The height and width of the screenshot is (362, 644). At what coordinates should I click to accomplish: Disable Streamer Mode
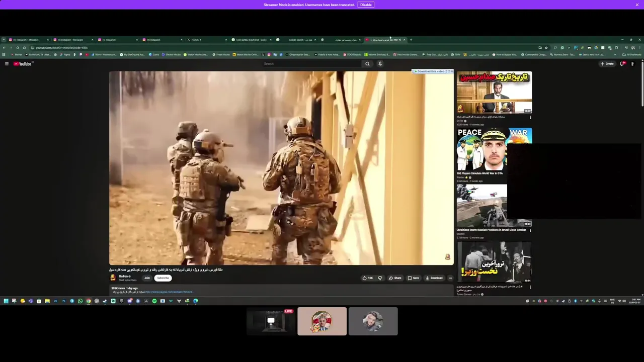pos(366,5)
